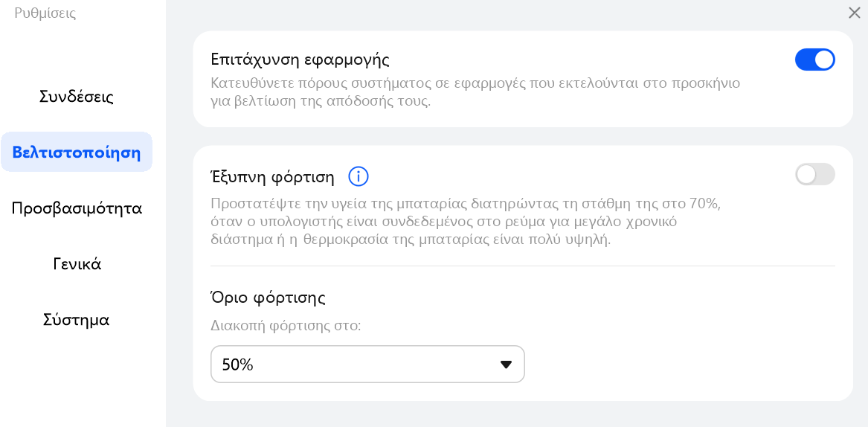Go to the Γενικά section
Screen dimensions: 868x427
pyautogui.click(x=77, y=264)
